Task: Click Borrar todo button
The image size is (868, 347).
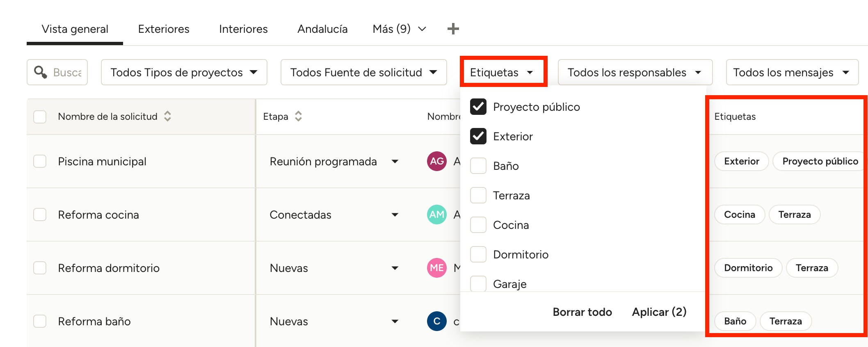Action: (x=582, y=312)
